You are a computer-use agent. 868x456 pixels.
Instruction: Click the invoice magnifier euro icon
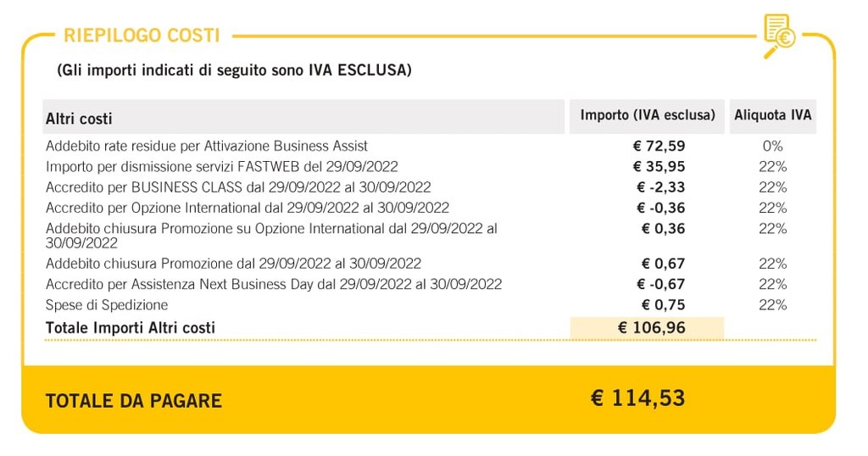click(779, 35)
